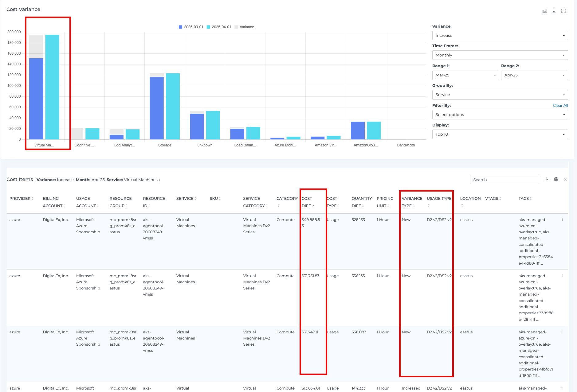Expand Cost Variance chart to fullscreen
Viewport: 577px width, 392px height.
[x=563, y=11]
